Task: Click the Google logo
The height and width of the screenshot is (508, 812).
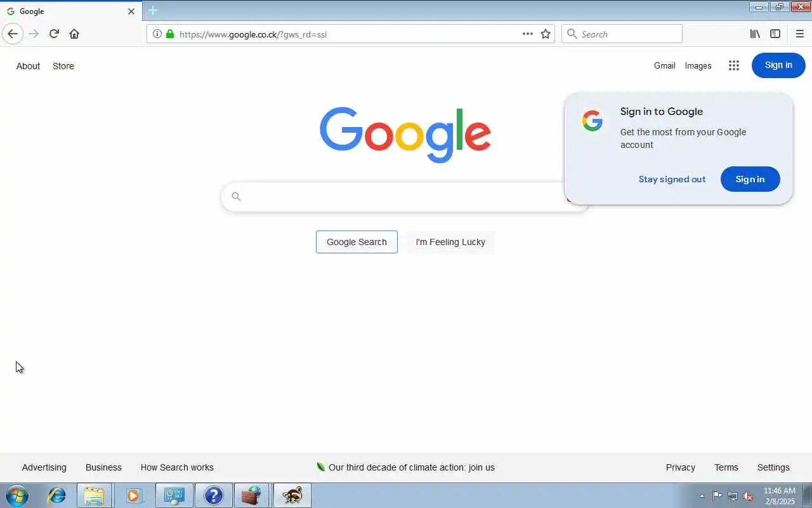Action: click(x=405, y=135)
